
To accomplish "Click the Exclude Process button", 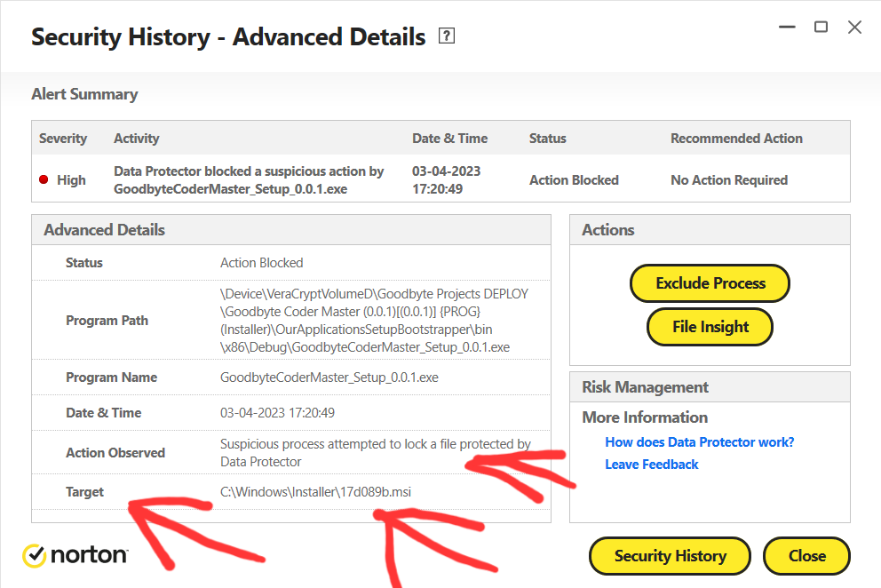I will pyautogui.click(x=710, y=283).
